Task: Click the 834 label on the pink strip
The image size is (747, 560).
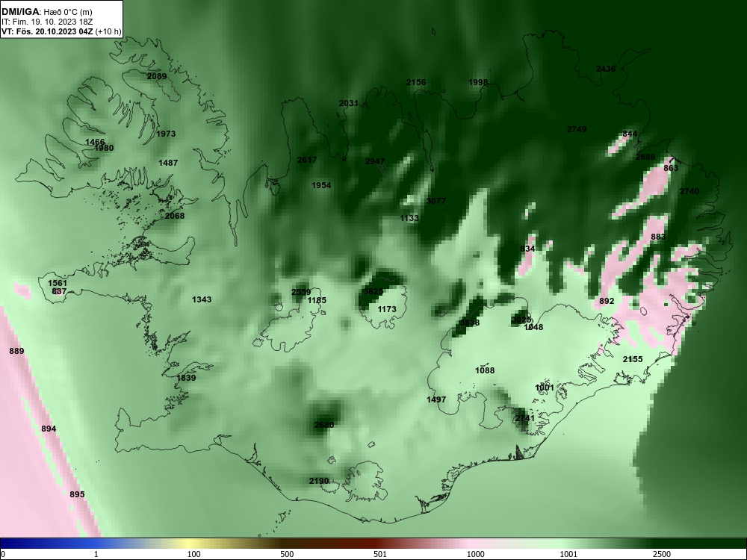Action: coord(527,249)
